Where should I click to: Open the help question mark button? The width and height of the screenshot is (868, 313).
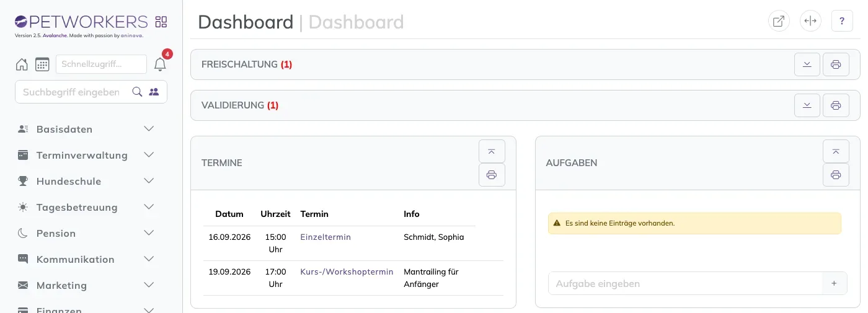pyautogui.click(x=842, y=21)
